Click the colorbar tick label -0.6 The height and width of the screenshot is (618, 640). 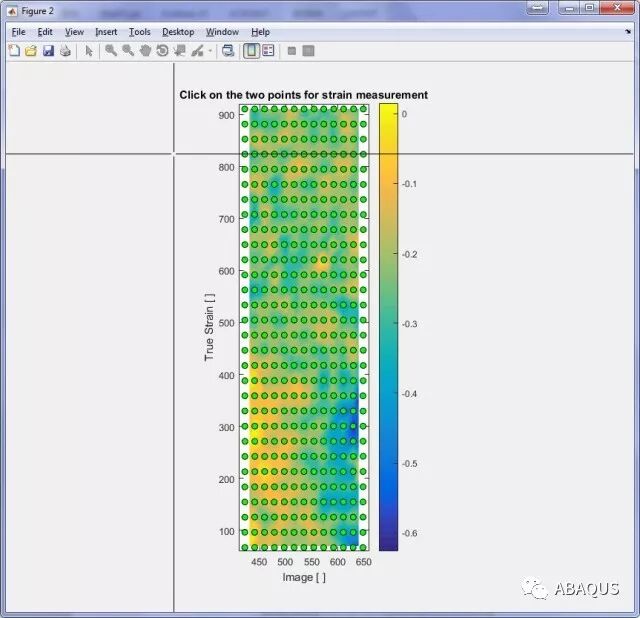(x=409, y=533)
